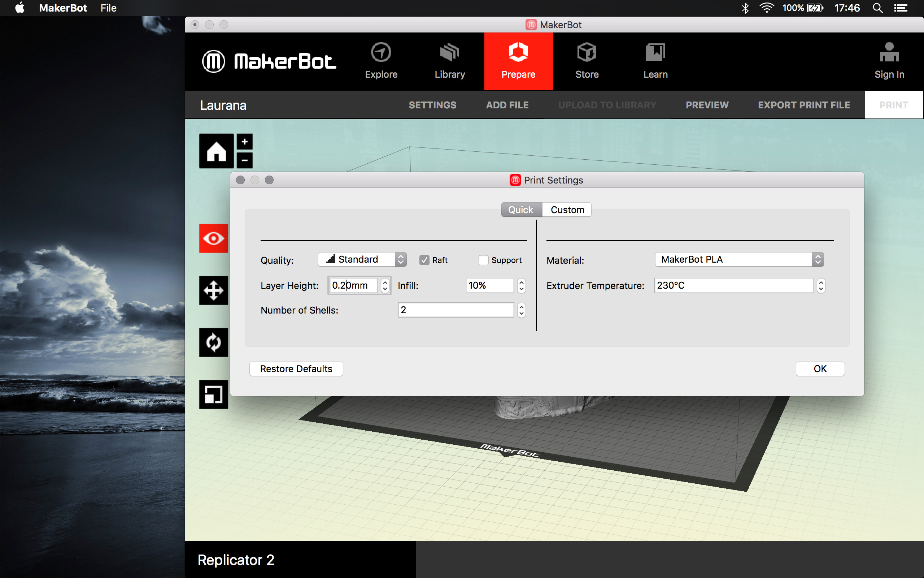Image resolution: width=924 pixels, height=578 pixels.
Task: Open Notification Center in menu bar
Action: [901, 8]
